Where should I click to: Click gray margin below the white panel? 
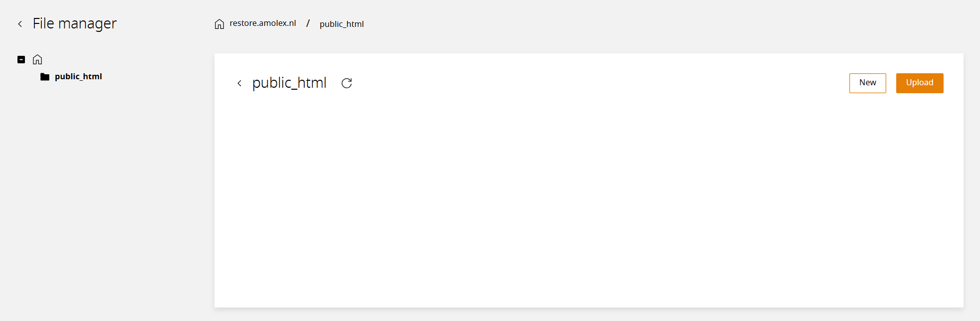pos(588,315)
